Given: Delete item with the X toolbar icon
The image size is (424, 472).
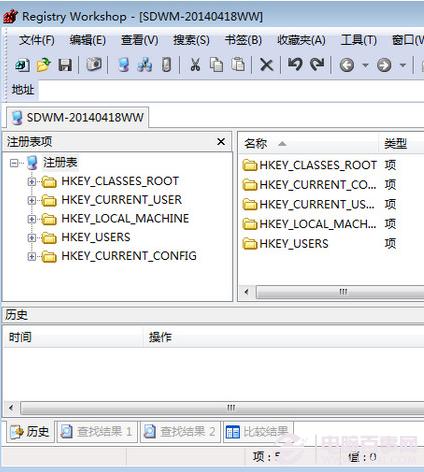Looking at the screenshot, I should point(266,65).
